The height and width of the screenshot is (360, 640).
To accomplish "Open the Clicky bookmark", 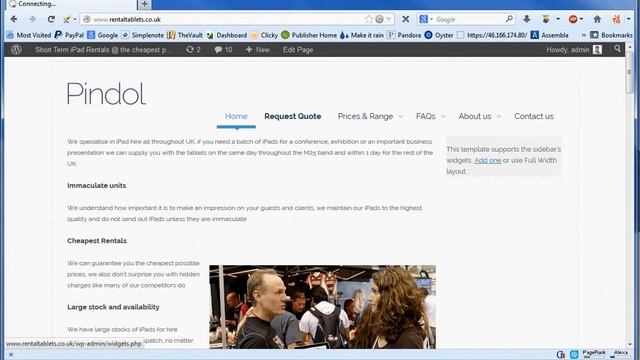I will (x=264, y=35).
